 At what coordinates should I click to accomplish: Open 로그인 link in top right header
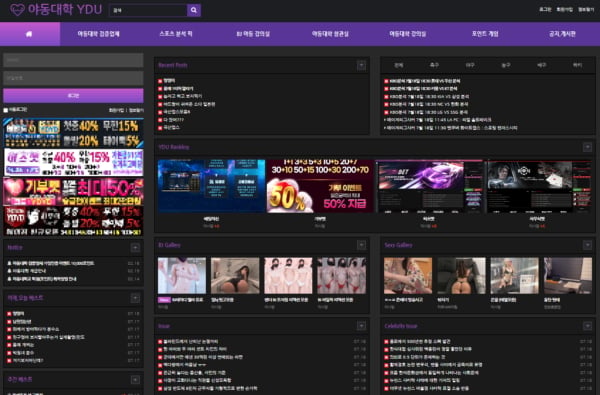545,10
